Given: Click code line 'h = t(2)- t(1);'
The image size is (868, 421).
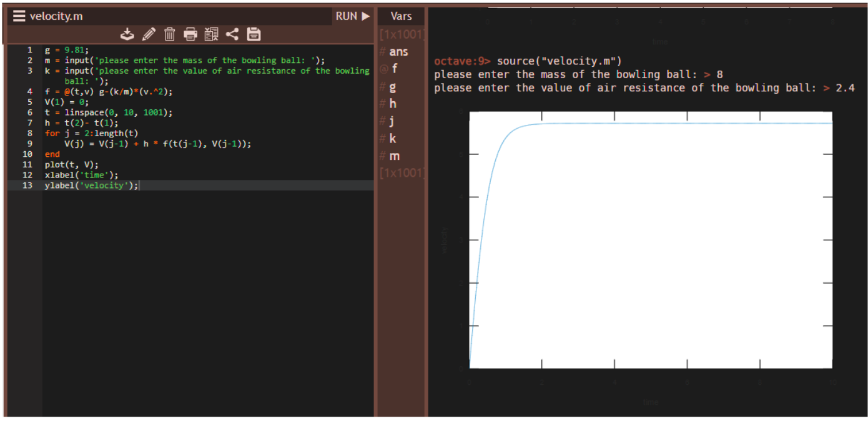Looking at the screenshot, I should coord(81,123).
